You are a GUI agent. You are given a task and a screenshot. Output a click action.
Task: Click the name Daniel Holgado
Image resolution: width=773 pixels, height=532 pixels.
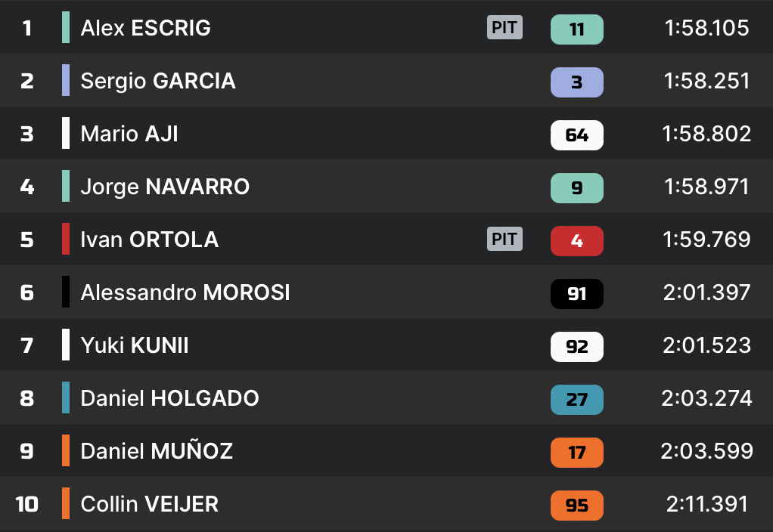coord(169,398)
